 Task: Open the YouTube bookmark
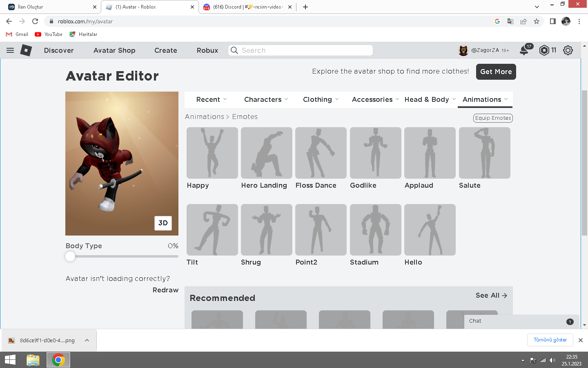[49, 34]
